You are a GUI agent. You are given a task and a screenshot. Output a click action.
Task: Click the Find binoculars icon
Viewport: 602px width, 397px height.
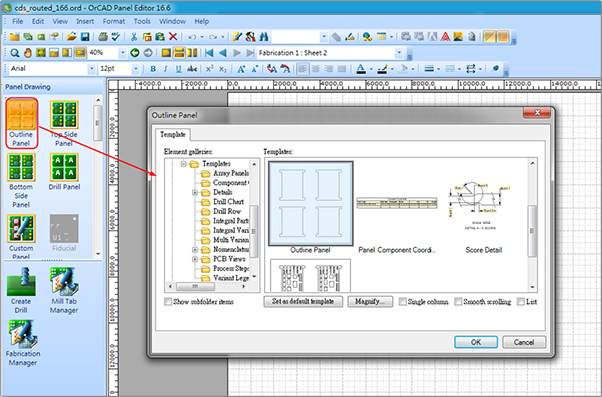(x=264, y=36)
